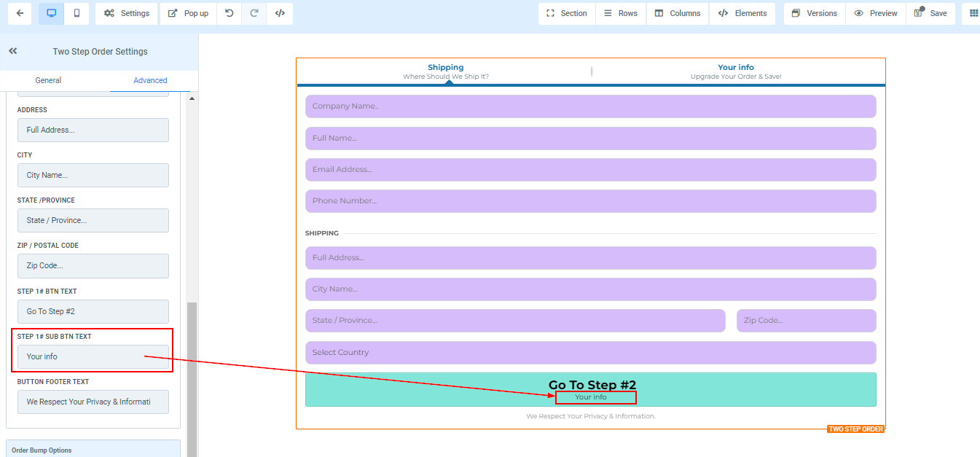
Task: Switch to the Your info step tab
Action: [736, 71]
